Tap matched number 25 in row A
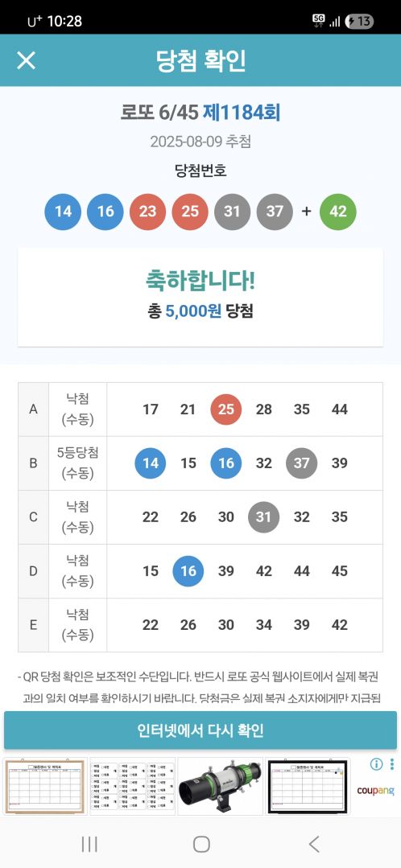 [226, 409]
